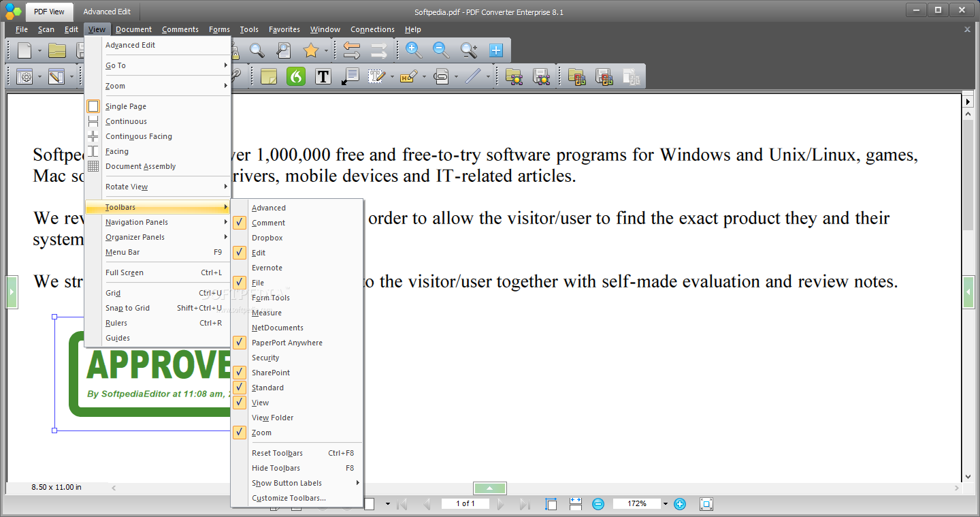Enable the Dropbox toolbar
Viewport: 980px width, 517px height.
[x=297, y=238]
